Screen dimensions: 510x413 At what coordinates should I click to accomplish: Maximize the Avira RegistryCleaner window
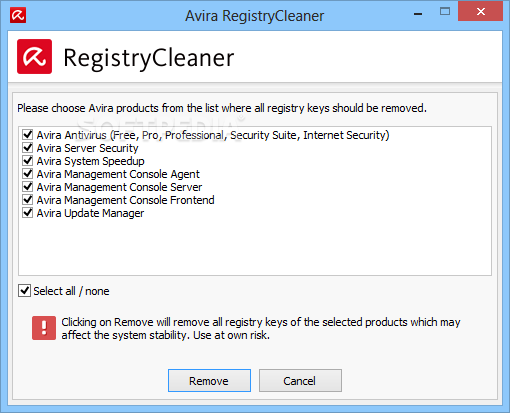click(445, 12)
